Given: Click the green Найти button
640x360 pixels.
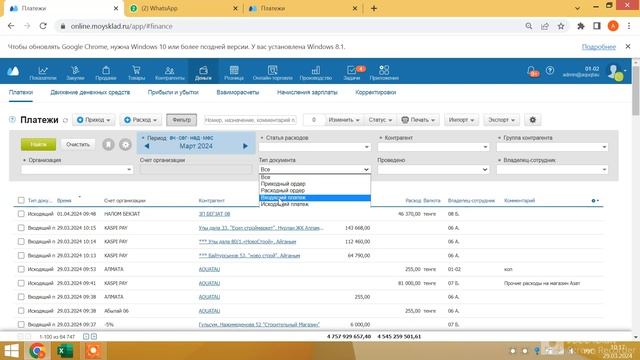Looking at the screenshot, I should (x=38, y=144).
